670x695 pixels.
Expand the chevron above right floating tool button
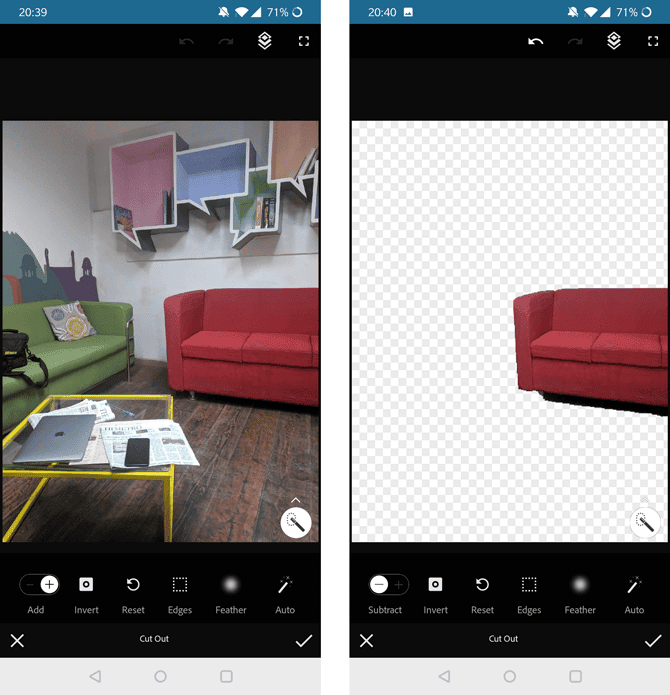click(645, 500)
